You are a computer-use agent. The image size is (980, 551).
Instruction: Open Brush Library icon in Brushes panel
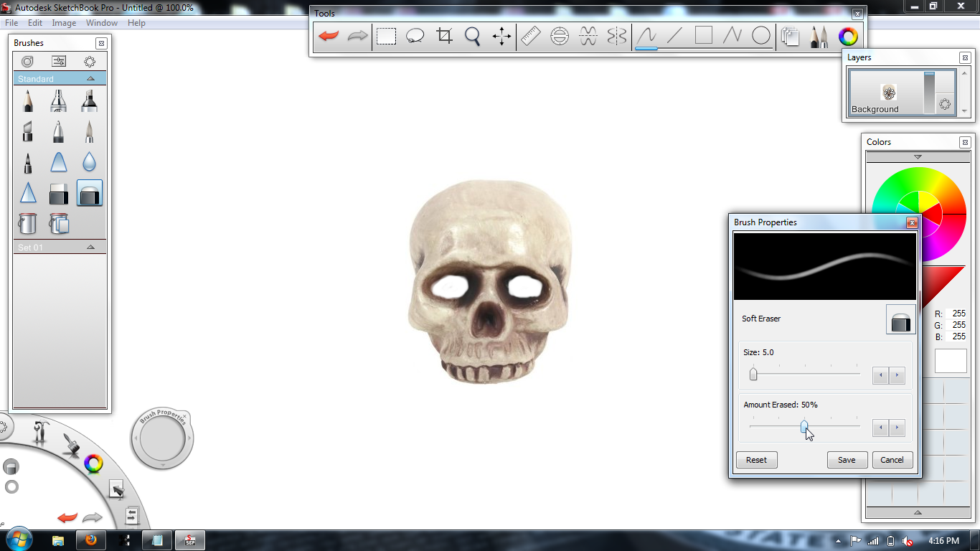click(27, 62)
